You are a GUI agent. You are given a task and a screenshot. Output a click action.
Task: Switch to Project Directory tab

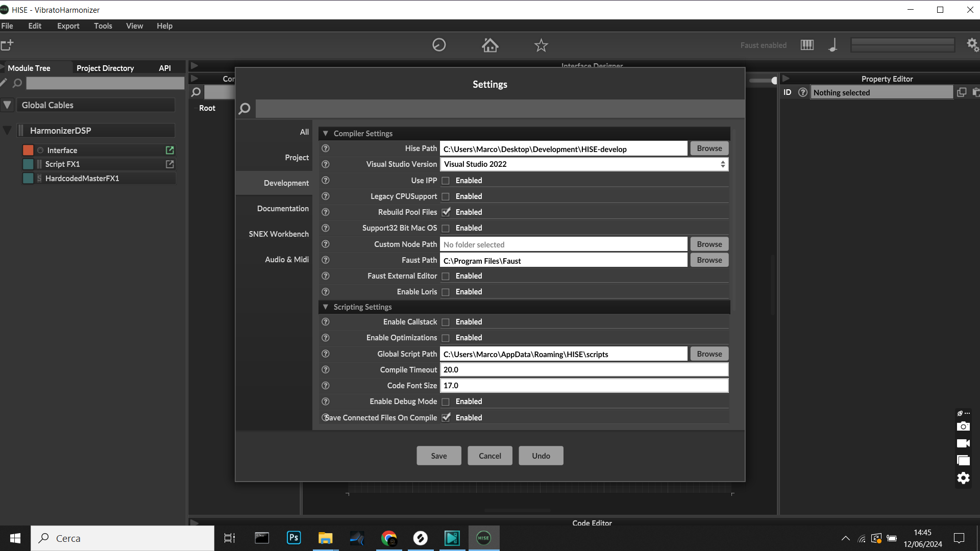pyautogui.click(x=105, y=68)
